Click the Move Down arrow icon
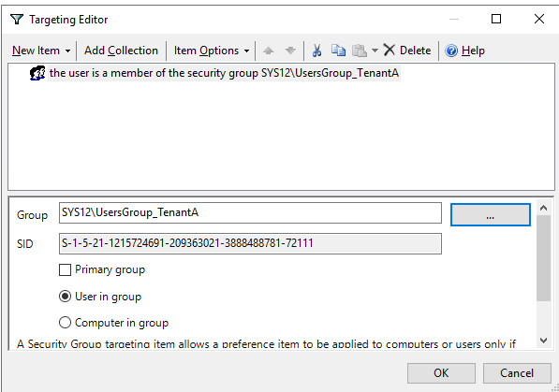 [290, 51]
